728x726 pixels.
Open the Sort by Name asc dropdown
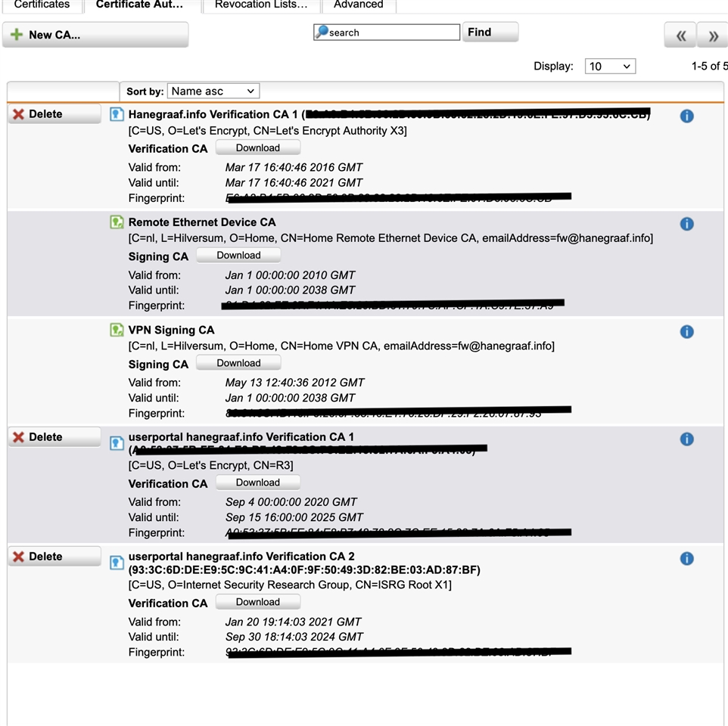point(213,91)
